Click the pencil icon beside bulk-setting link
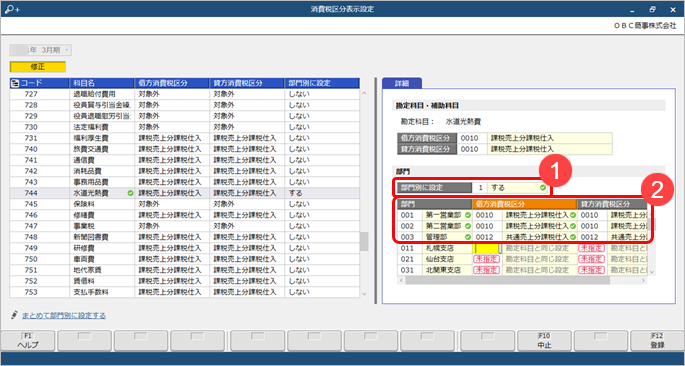Image resolution: width=685 pixels, height=366 pixels. (15, 315)
